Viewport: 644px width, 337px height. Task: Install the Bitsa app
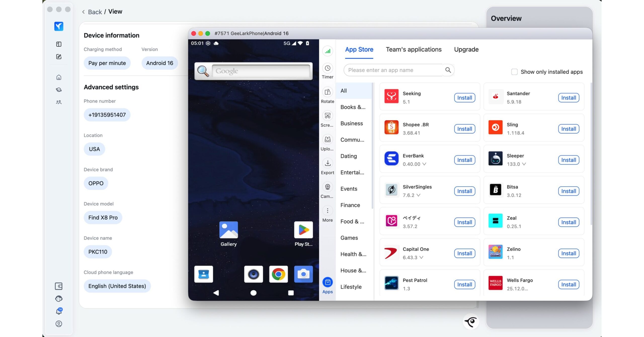(569, 191)
